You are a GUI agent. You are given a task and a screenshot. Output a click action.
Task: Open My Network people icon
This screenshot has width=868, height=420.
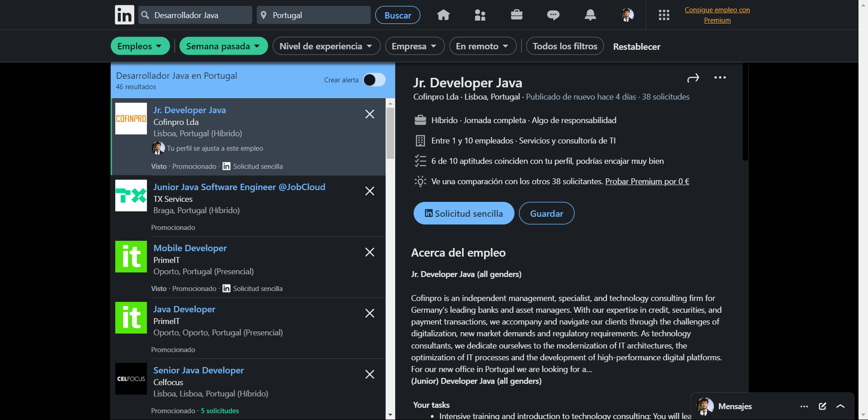click(480, 15)
